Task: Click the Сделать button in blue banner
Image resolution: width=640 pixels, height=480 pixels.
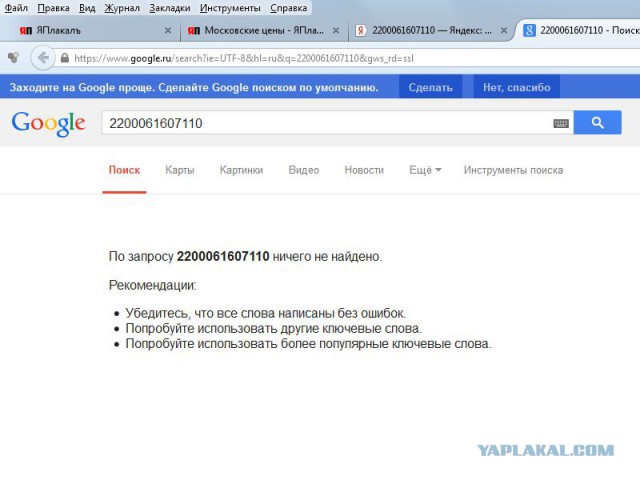Action: [x=430, y=87]
